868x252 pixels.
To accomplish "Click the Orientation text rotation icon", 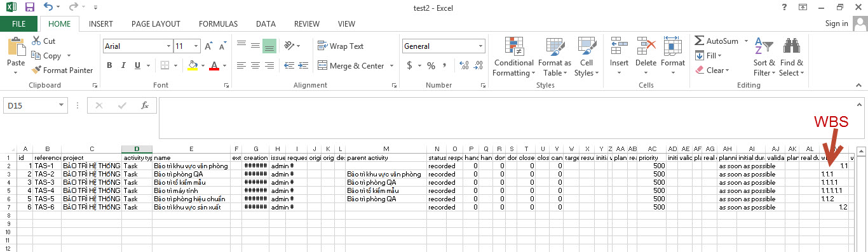I will click(x=289, y=46).
